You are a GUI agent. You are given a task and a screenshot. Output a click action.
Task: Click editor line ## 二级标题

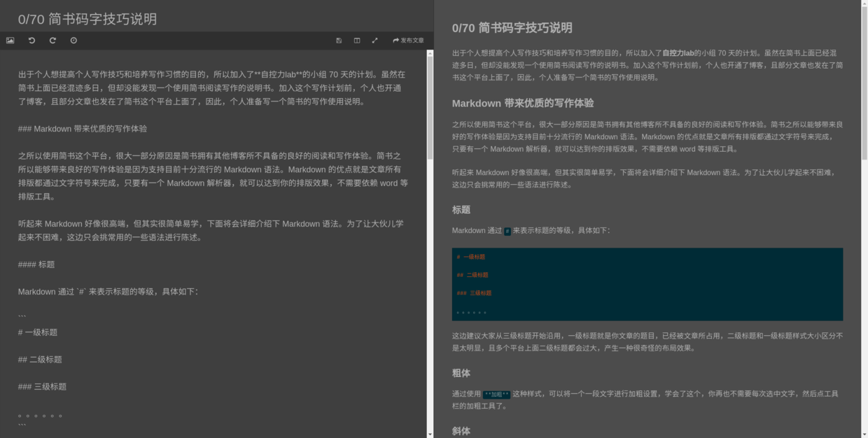pyautogui.click(x=40, y=360)
